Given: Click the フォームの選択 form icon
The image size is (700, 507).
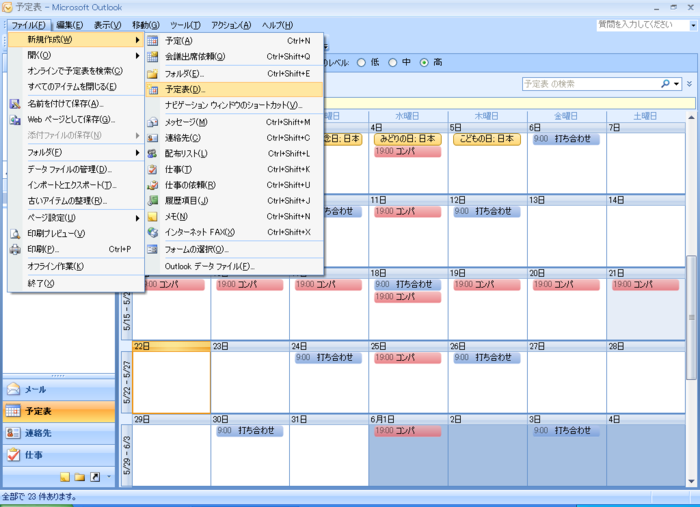Looking at the screenshot, I should 152,249.
